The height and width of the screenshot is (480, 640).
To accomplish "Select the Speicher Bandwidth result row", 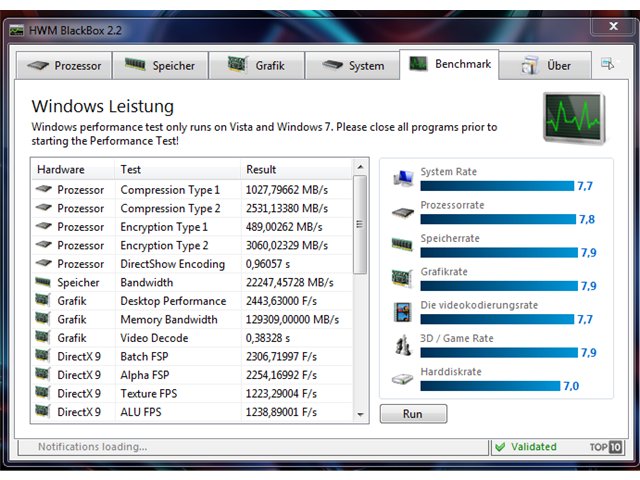I will [192, 282].
